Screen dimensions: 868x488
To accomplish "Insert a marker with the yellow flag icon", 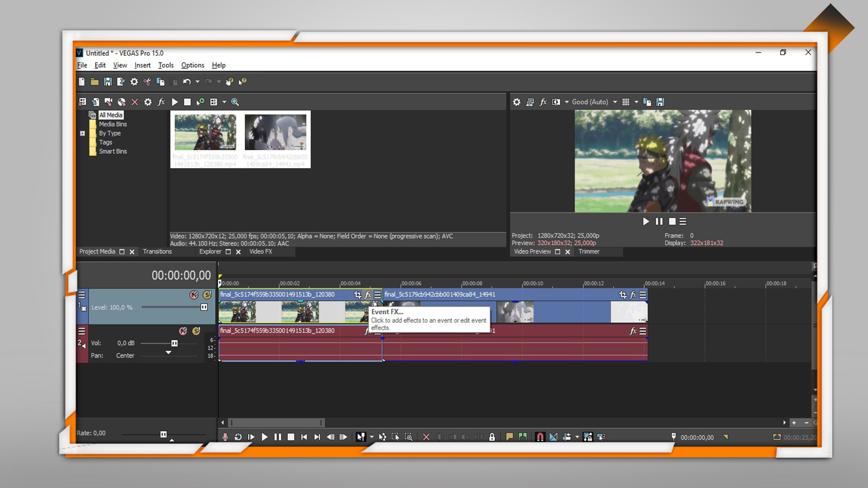I will pyautogui.click(x=509, y=437).
